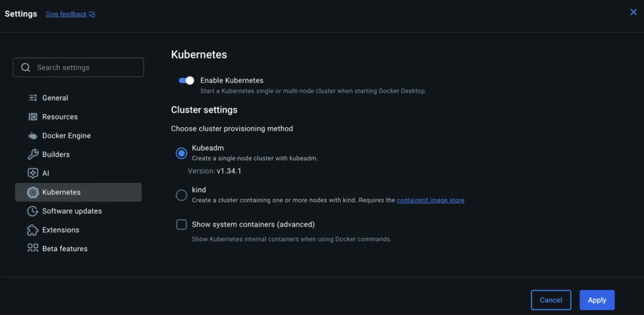Click the AI sparkle icon
This screenshot has width=644, height=315.
click(x=33, y=173)
